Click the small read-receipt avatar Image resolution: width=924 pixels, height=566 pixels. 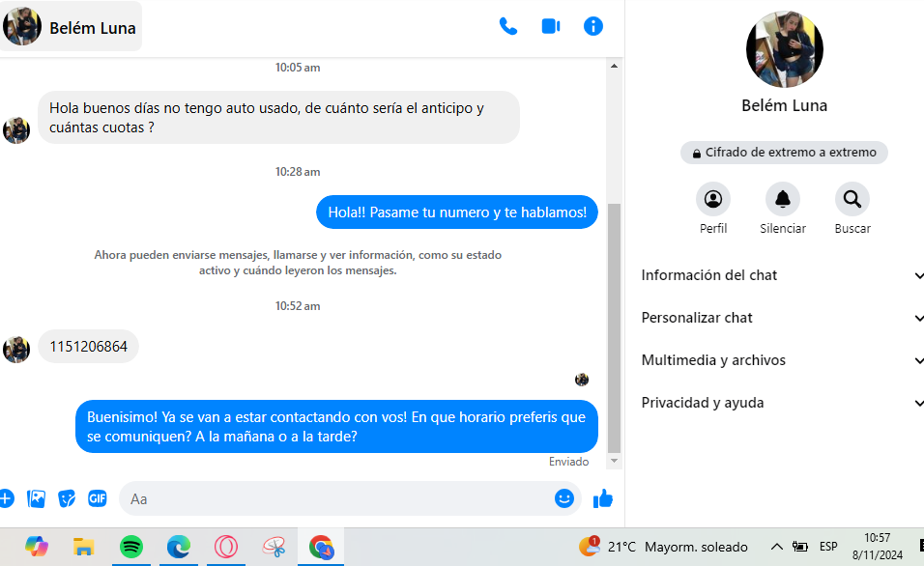tap(582, 380)
